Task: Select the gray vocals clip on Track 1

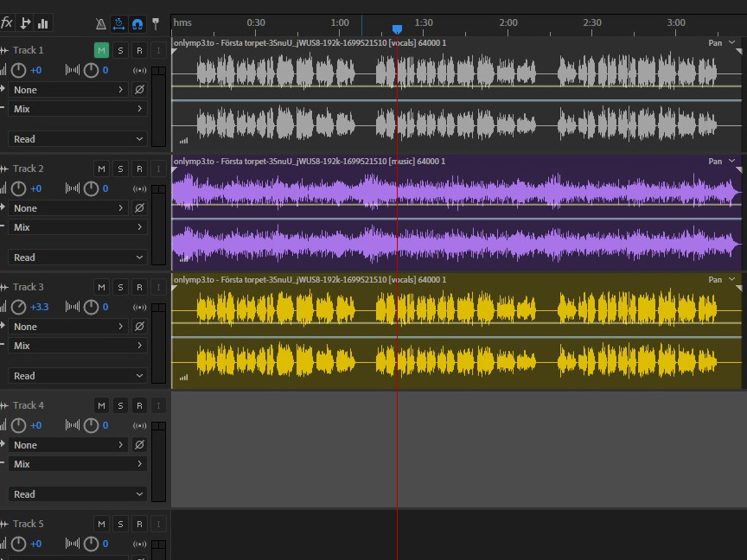Action: (x=456, y=95)
